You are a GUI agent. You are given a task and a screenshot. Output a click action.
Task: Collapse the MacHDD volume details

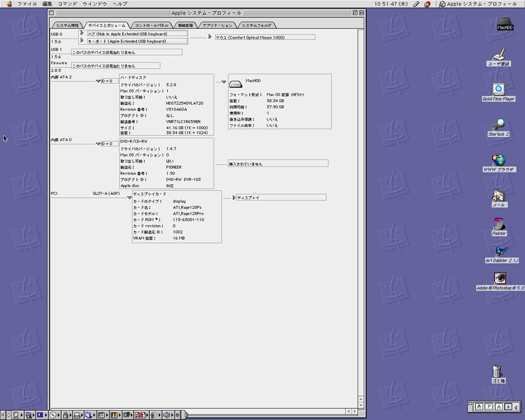tap(224, 82)
